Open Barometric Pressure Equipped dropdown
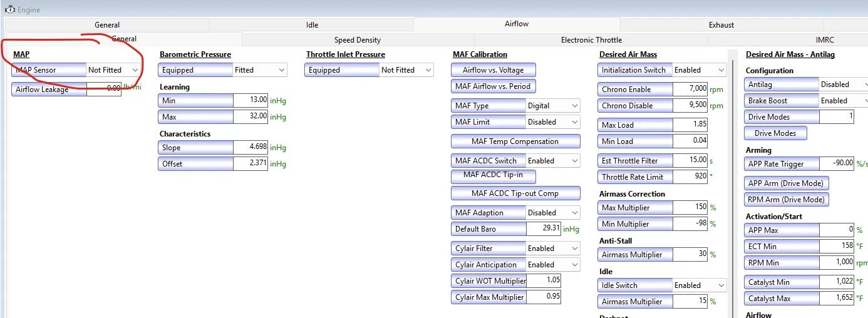 [x=260, y=70]
